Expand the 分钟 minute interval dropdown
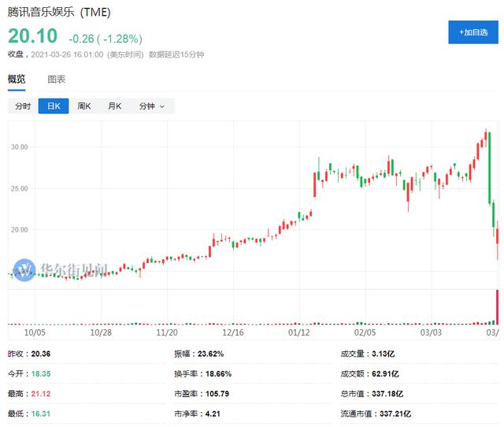Screen dimensions: 504x427 (x=152, y=106)
